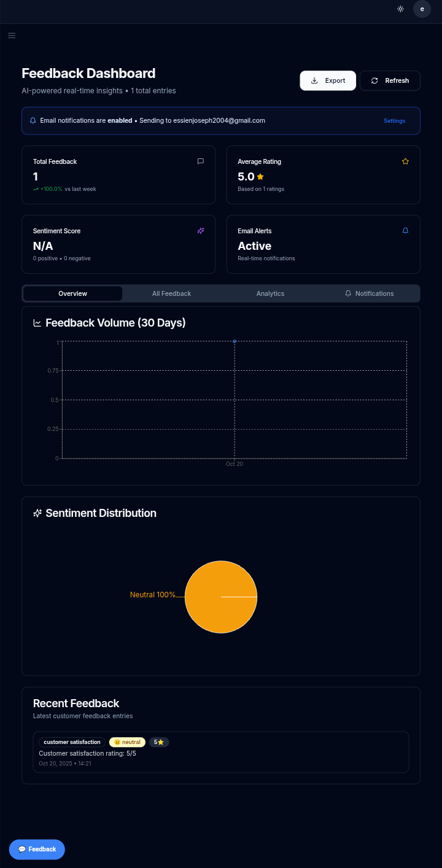Screen dimensions: 442x868
Task: Open the floating Feedback widget
Action: tap(36, 849)
